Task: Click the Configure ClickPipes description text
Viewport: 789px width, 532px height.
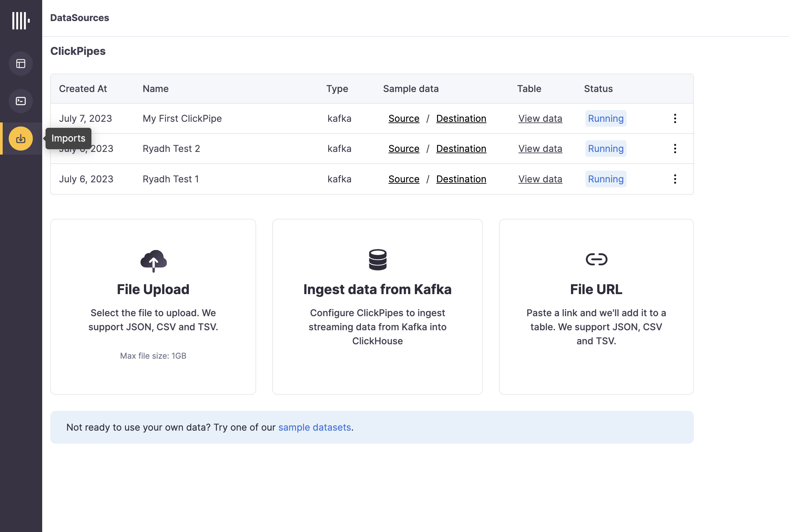Action: point(377,327)
